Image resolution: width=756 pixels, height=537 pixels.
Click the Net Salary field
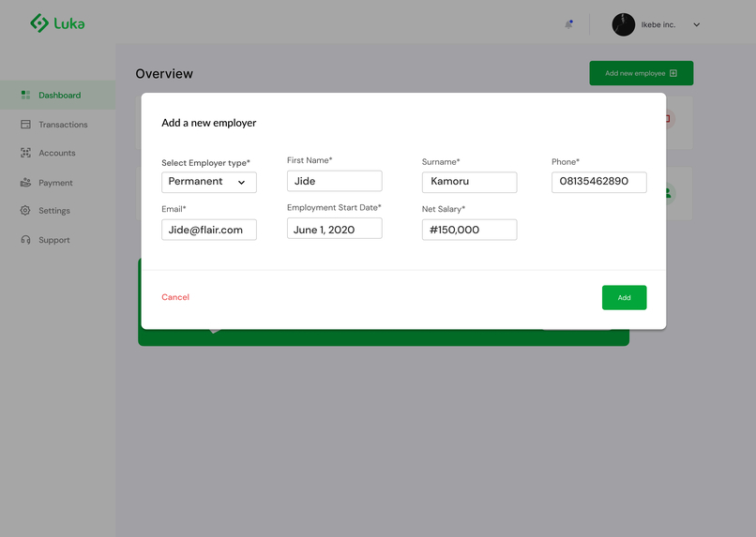pyautogui.click(x=469, y=230)
